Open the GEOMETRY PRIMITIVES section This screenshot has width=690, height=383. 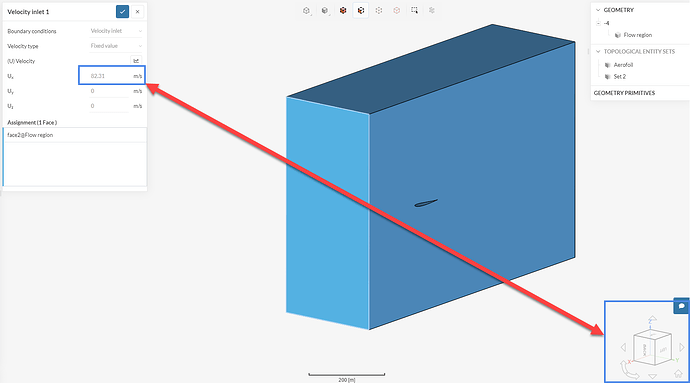pyautogui.click(x=624, y=93)
